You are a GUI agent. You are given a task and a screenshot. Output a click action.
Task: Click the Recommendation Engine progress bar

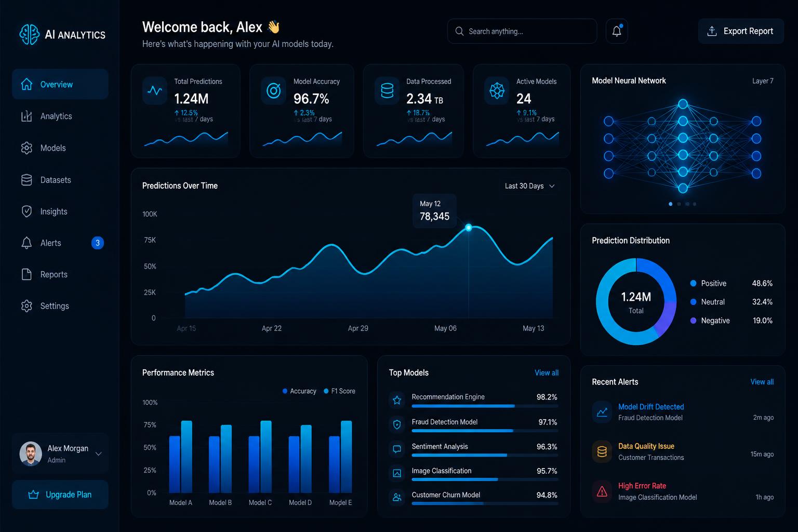485,406
